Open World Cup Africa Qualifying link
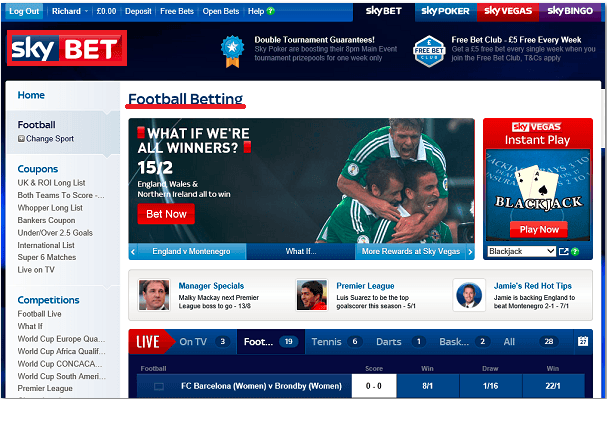 (x=61, y=351)
